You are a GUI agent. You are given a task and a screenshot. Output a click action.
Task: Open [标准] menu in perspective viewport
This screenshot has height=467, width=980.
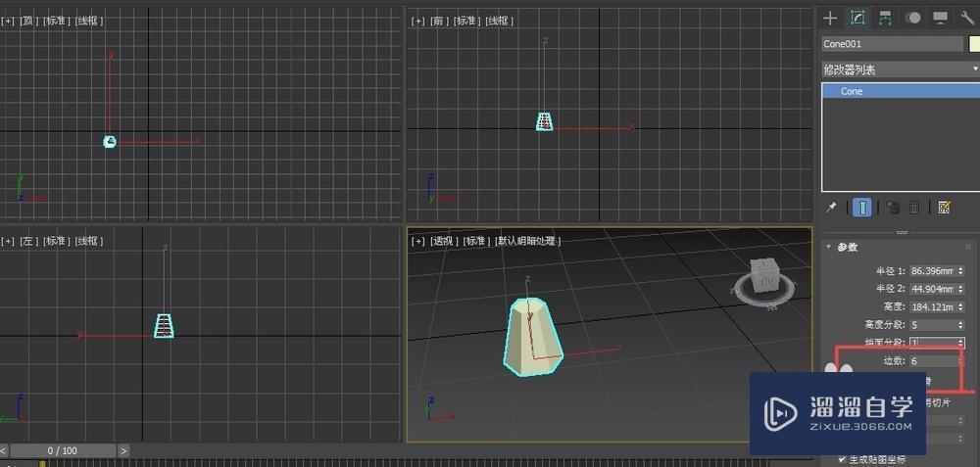477,241
